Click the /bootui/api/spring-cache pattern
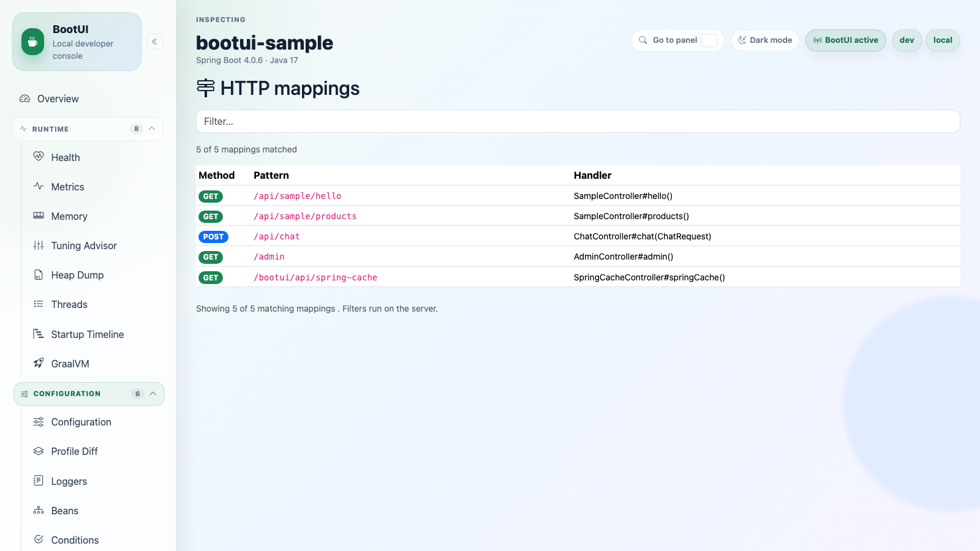980x551 pixels. point(315,277)
